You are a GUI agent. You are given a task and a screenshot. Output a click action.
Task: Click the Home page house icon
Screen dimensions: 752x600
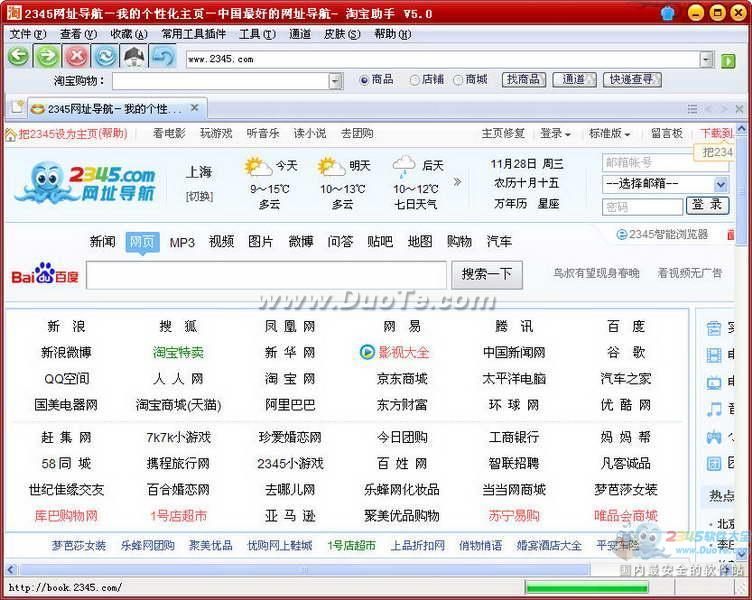[x=134, y=57]
